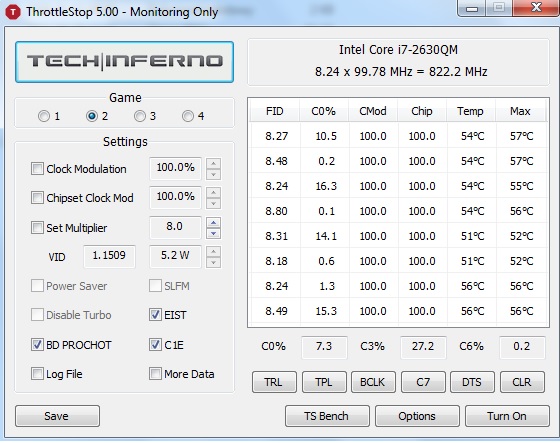
Task: Enable the More Data checkbox
Action: [x=155, y=374]
